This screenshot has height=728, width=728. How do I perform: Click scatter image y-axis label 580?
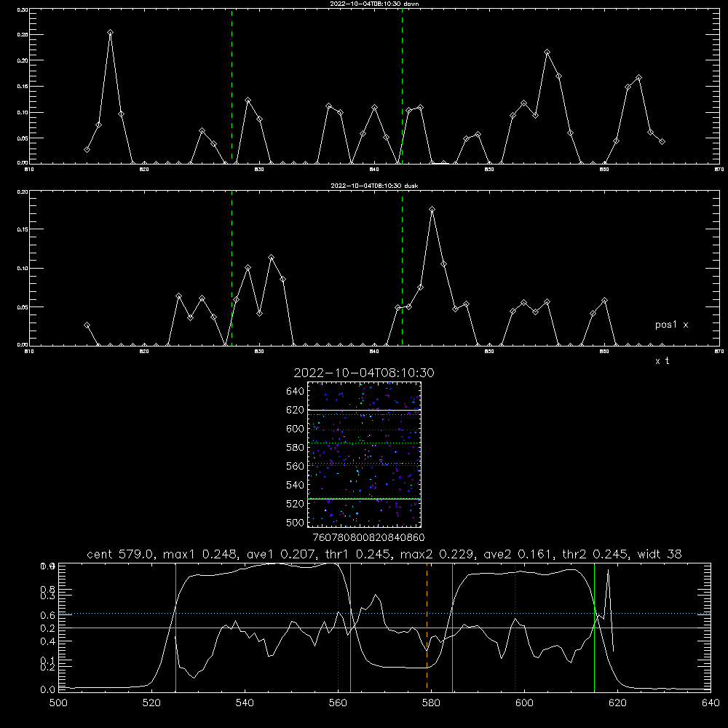pos(295,448)
